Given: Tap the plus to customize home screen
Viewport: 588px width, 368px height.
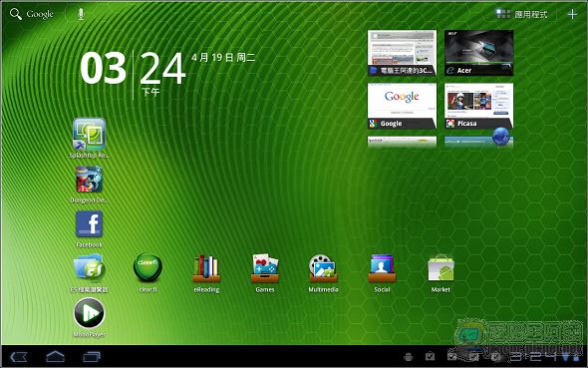Looking at the screenshot, I should click(x=572, y=14).
